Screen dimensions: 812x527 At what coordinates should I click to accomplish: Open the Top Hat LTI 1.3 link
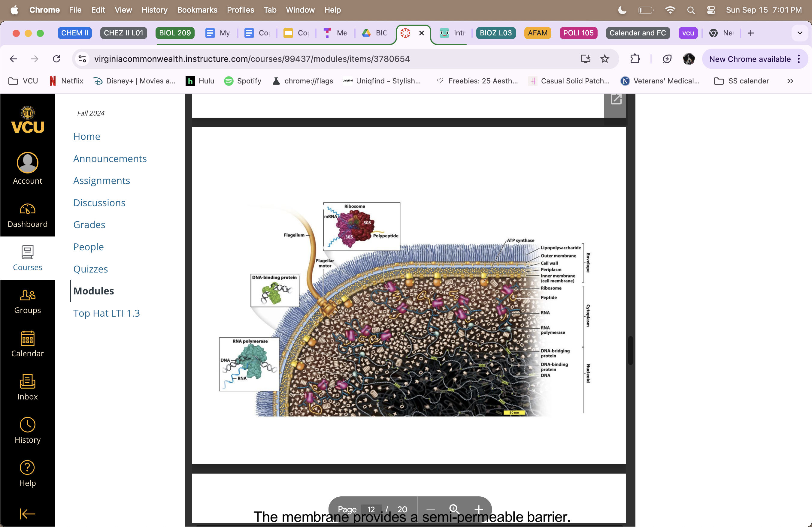106,313
